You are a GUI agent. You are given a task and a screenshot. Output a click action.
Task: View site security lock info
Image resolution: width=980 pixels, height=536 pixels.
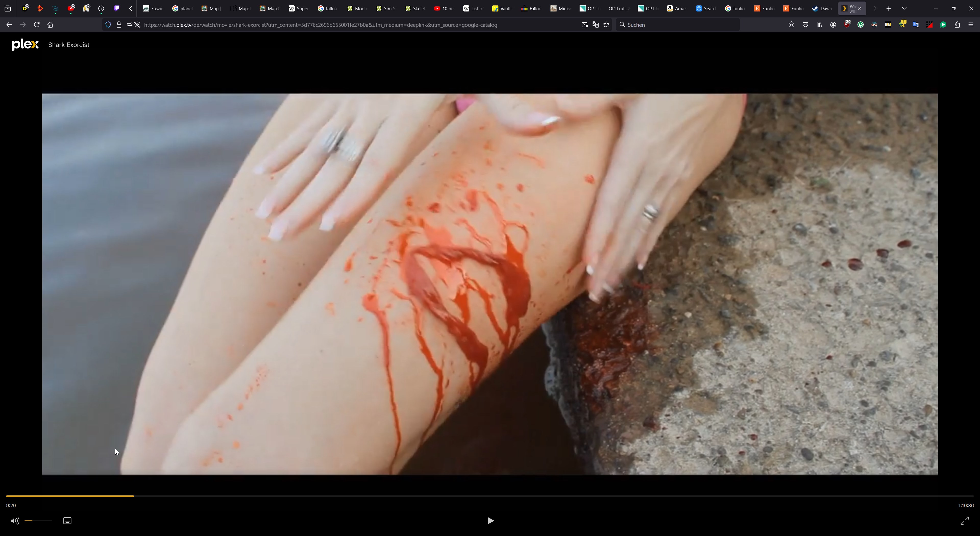pyautogui.click(x=119, y=25)
